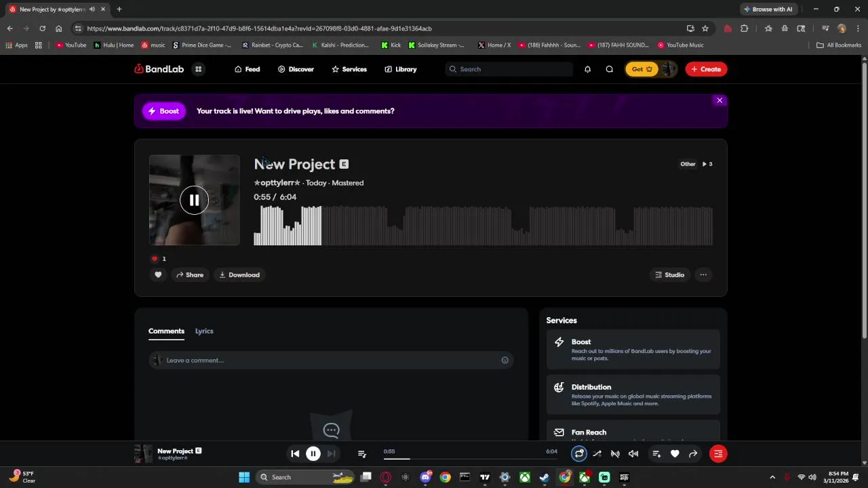868x488 pixels.
Task: Open the Library page
Action: point(400,69)
